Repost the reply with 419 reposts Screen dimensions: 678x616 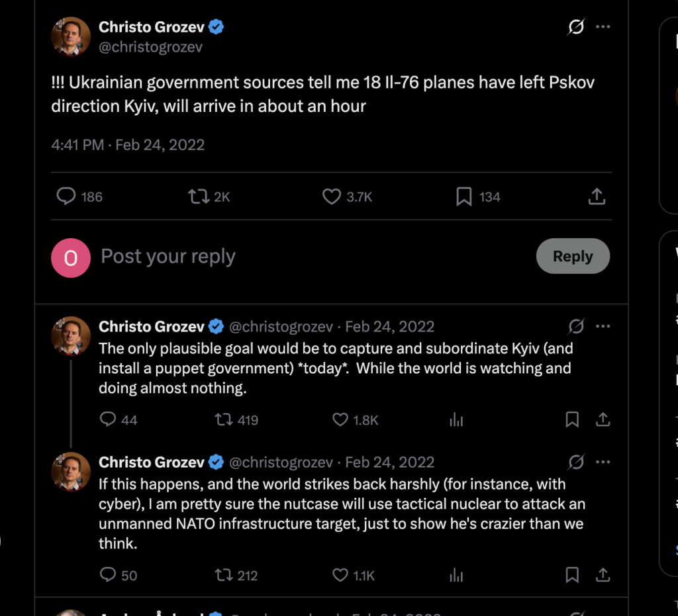[x=224, y=419]
